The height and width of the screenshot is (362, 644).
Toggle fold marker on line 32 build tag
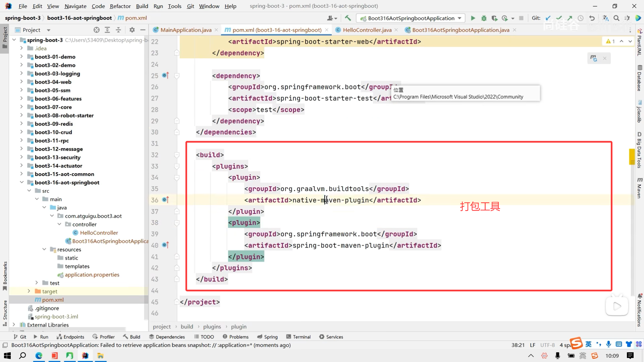[x=177, y=155]
